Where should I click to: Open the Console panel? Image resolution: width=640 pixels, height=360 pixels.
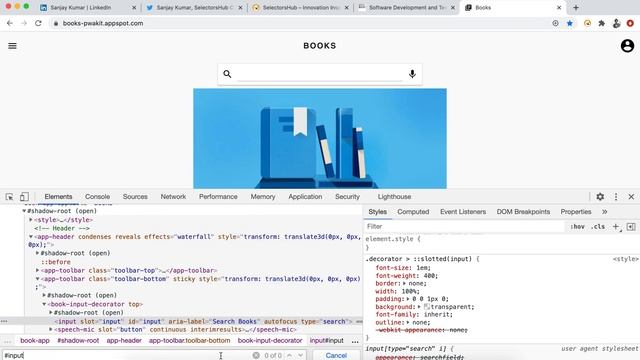pos(98,197)
